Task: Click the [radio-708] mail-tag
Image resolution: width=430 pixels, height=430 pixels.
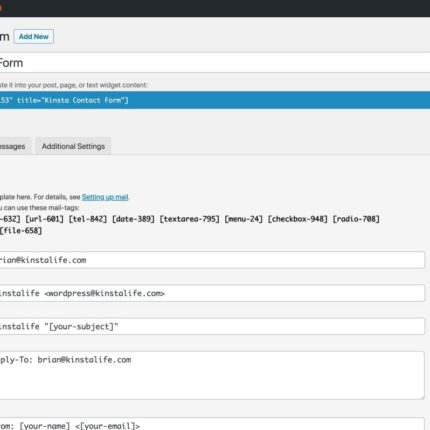Action: [x=356, y=219]
